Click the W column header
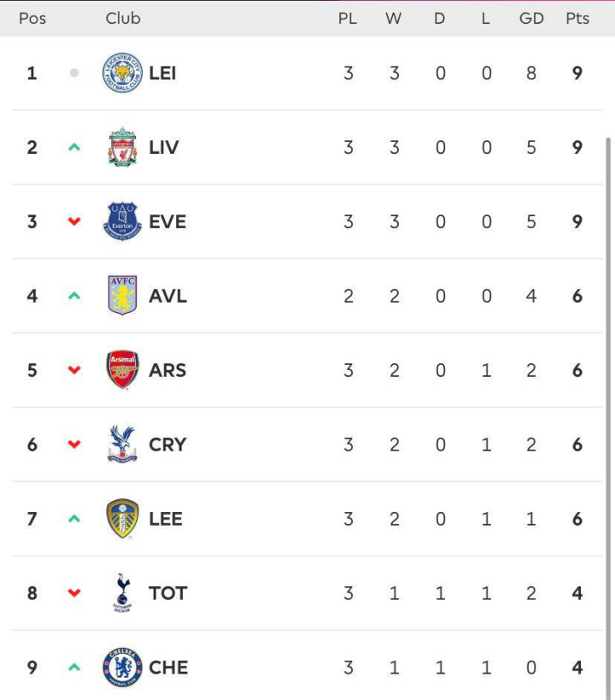The height and width of the screenshot is (700, 615). [393, 18]
